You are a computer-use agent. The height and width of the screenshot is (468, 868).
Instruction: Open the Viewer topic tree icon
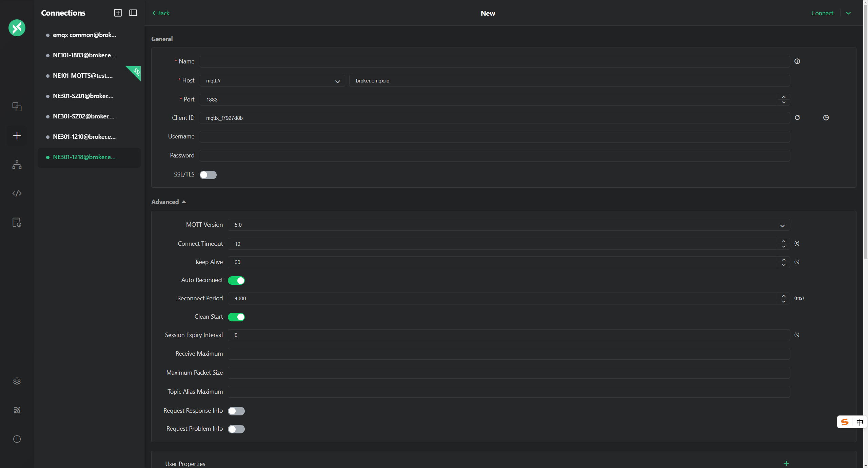coord(17,165)
